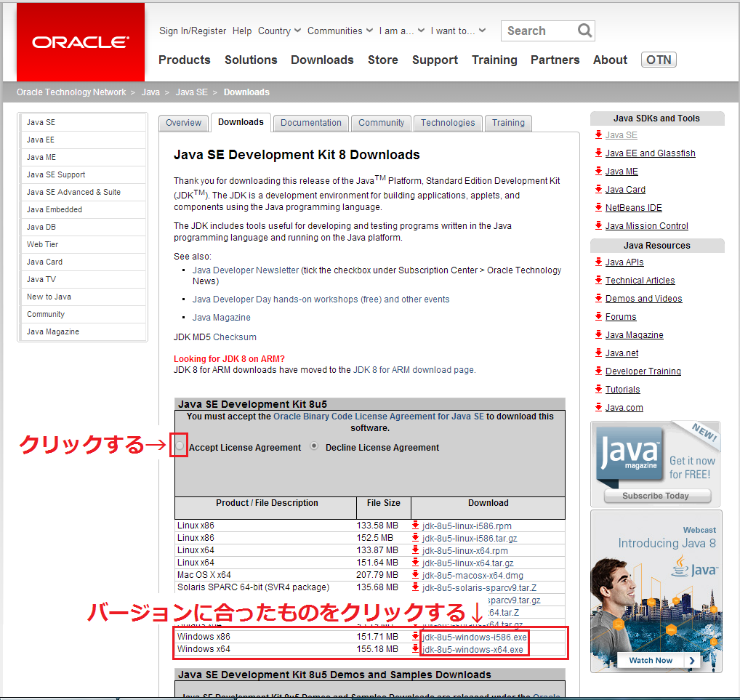Switch to the Overview tab
The image size is (740, 700).
[183, 123]
